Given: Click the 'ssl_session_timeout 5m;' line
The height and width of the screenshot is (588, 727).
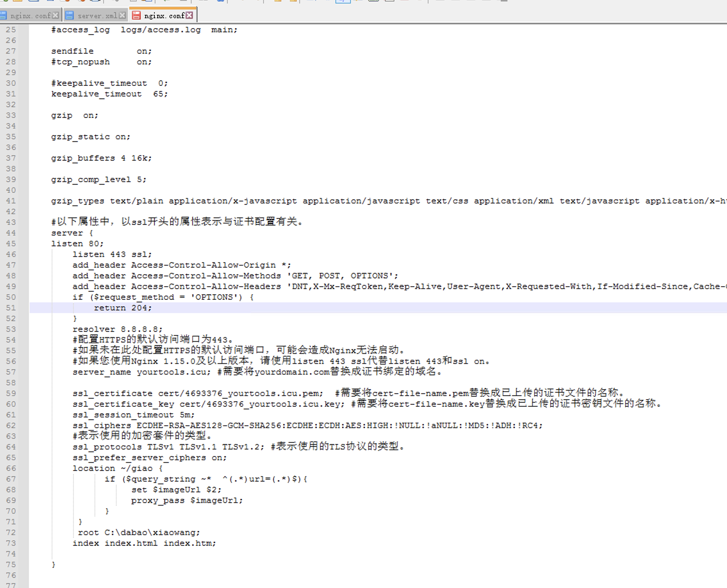Looking at the screenshot, I should [x=133, y=415].
